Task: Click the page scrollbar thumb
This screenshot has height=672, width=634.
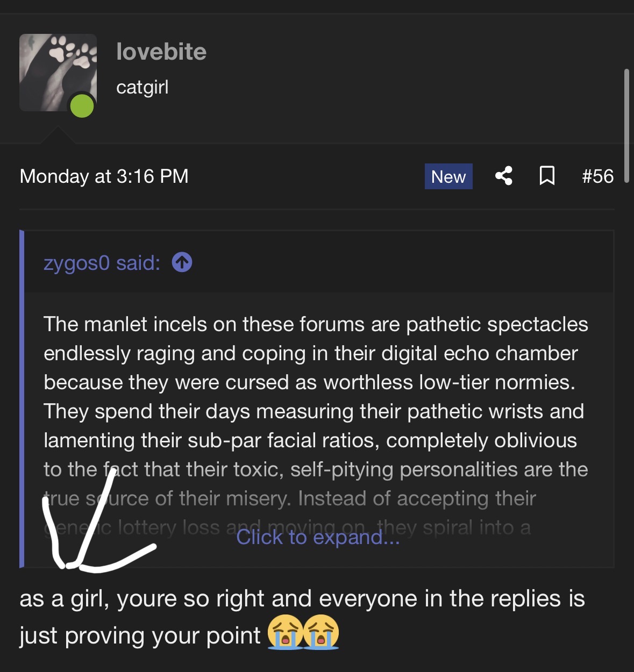Action: 626,126
